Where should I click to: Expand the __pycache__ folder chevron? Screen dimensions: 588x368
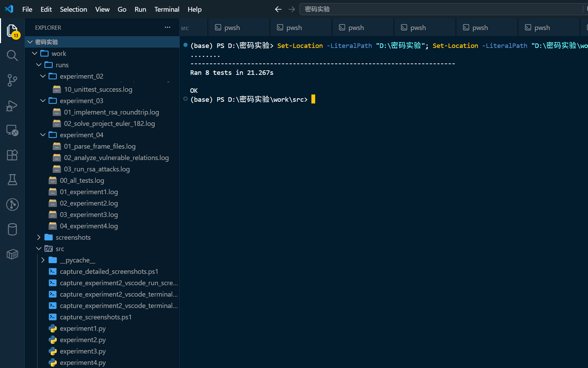point(43,260)
